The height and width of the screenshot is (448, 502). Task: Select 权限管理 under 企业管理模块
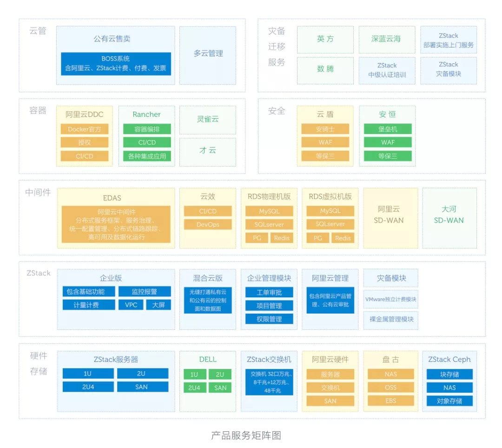(269, 319)
